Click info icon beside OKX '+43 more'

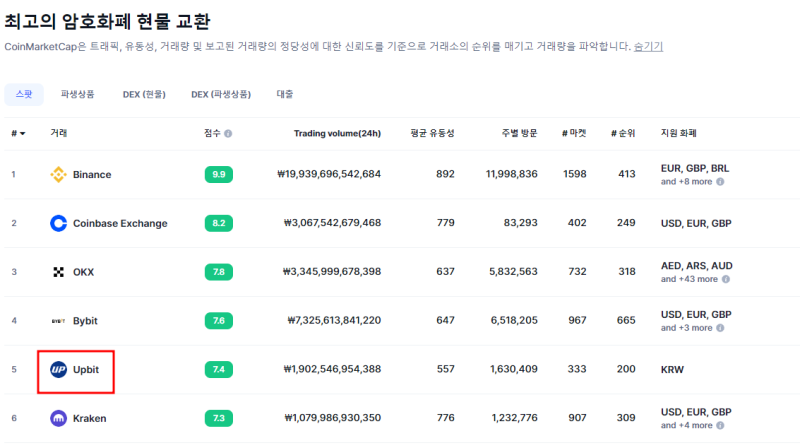click(x=726, y=279)
